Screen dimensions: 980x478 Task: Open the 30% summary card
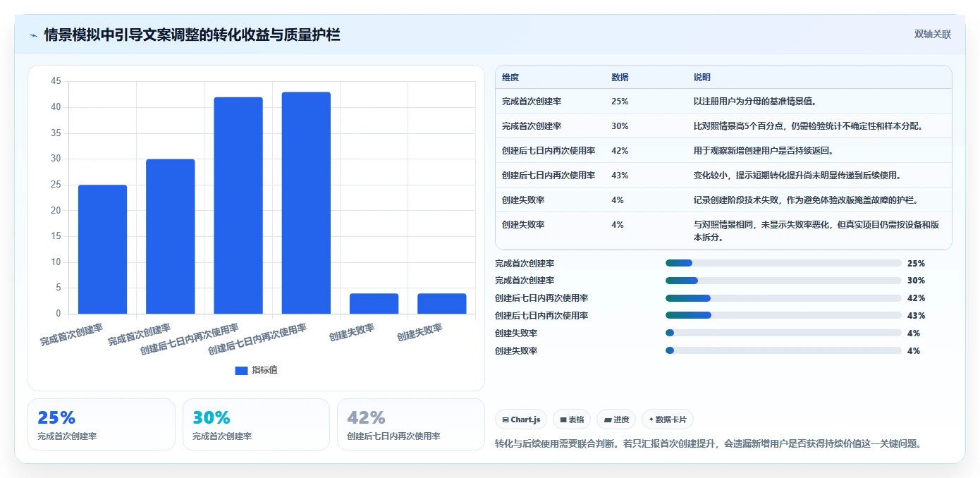point(256,424)
